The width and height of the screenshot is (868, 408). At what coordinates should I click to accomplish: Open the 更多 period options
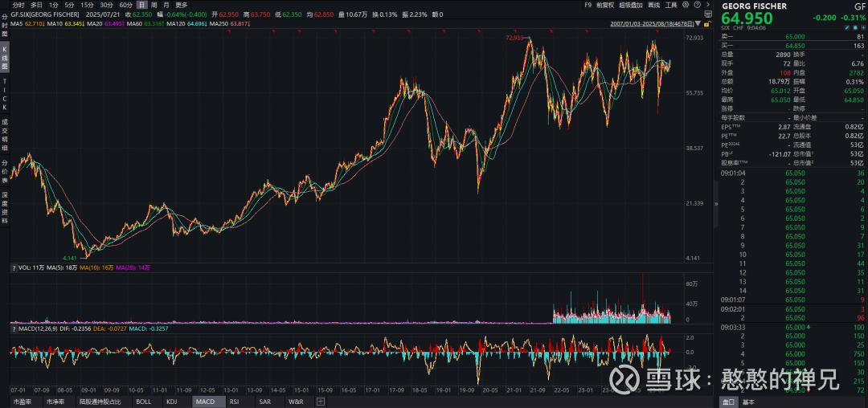[x=182, y=5]
